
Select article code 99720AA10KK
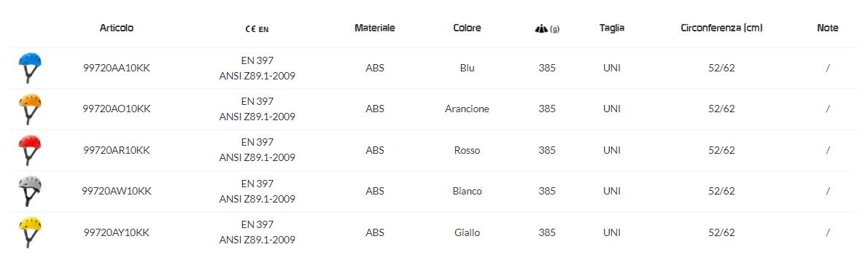point(116,68)
